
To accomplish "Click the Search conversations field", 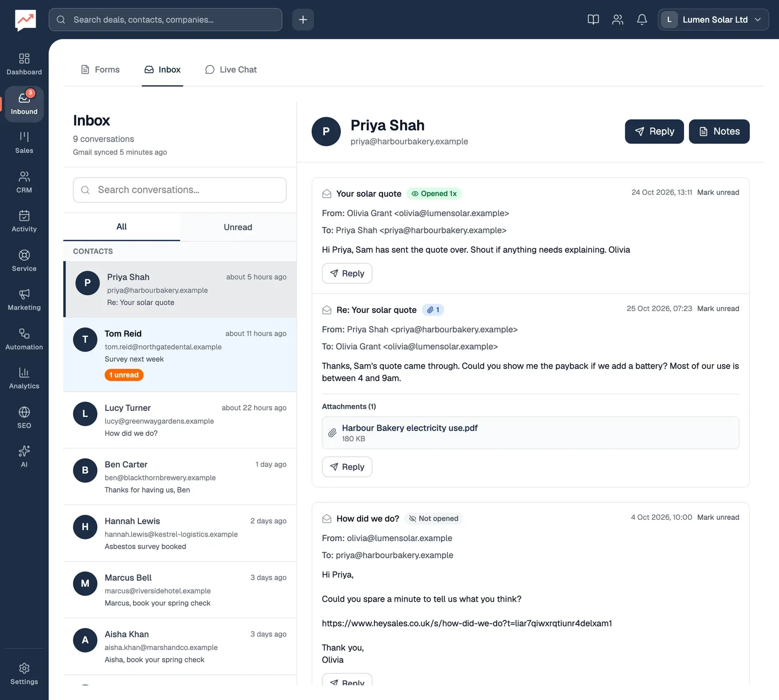I will (x=180, y=190).
